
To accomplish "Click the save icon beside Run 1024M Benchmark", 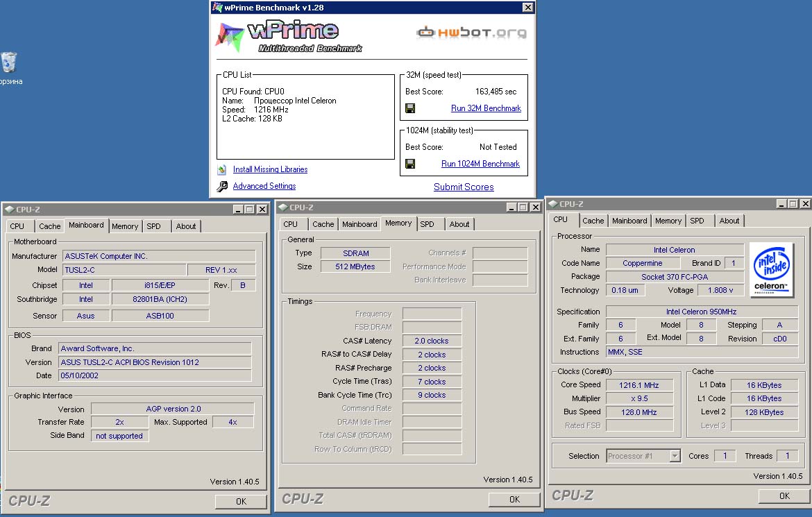I will point(410,164).
